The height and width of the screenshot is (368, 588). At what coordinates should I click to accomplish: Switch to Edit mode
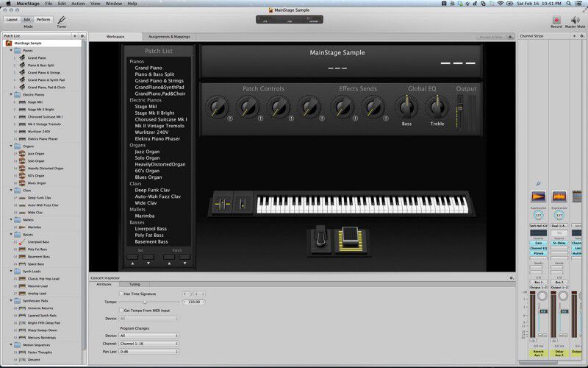pyautogui.click(x=27, y=19)
